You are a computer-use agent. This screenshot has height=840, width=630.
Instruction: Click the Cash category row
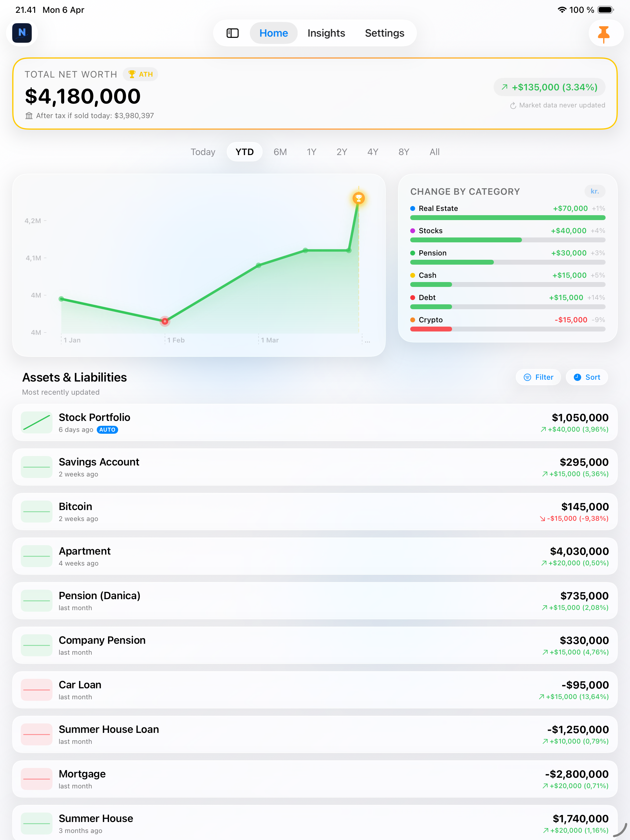pyautogui.click(x=508, y=279)
